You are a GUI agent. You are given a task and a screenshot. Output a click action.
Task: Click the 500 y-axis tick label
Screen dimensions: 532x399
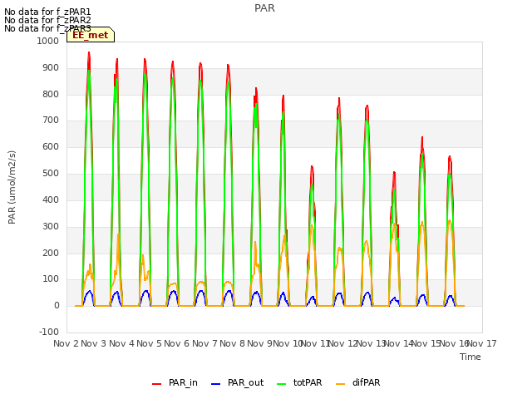pos(51,173)
